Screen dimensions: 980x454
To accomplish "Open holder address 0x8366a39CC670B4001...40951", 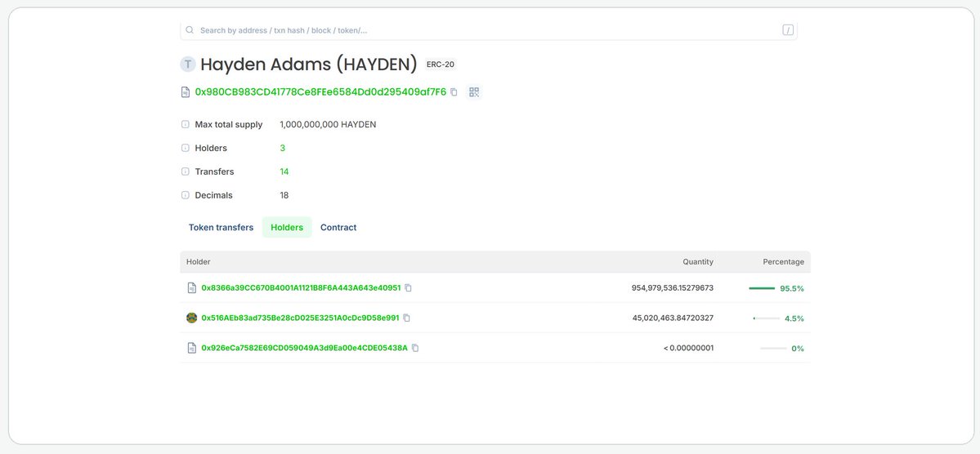I will (x=302, y=288).
